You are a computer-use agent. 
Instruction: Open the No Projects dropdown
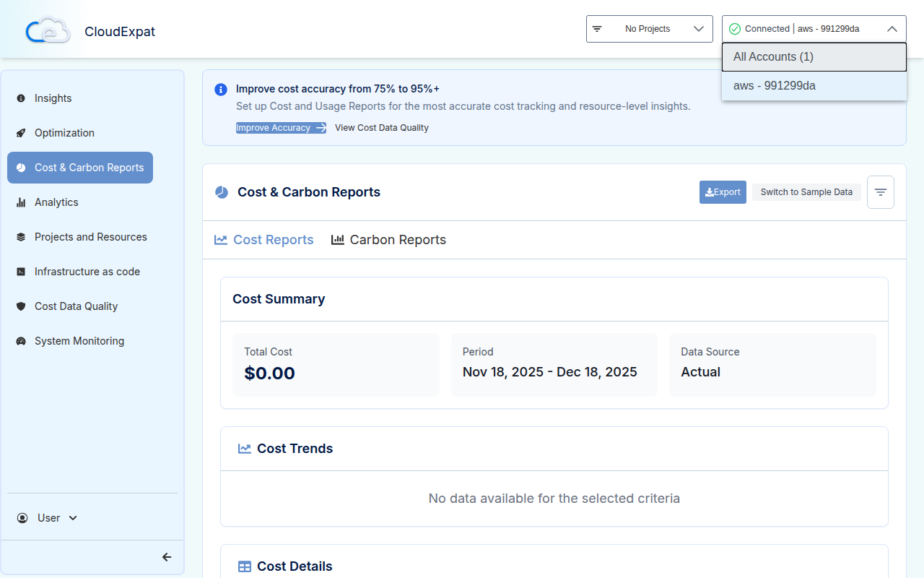coord(648,28)
